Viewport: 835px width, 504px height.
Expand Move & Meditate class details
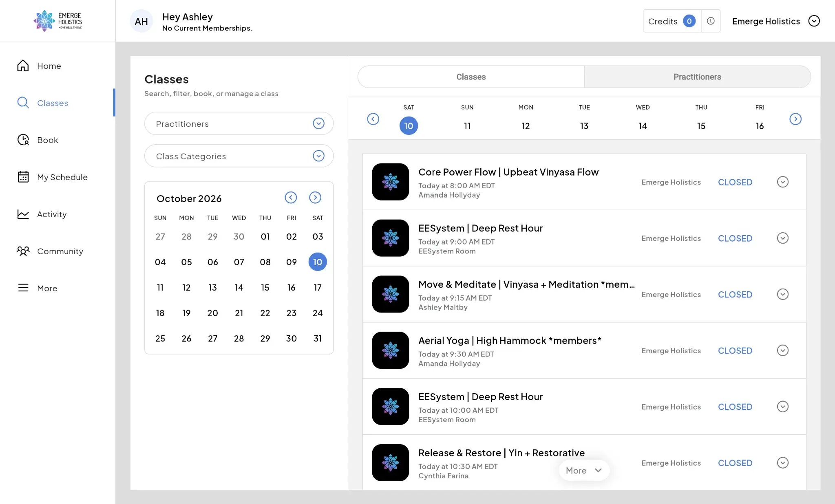[782, 294]
